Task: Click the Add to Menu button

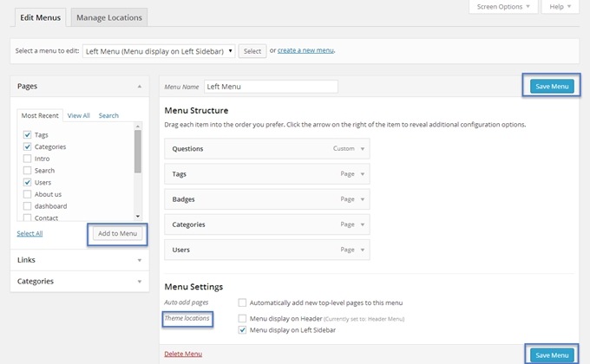Action: pyautogui.click(x=116, y=233)
